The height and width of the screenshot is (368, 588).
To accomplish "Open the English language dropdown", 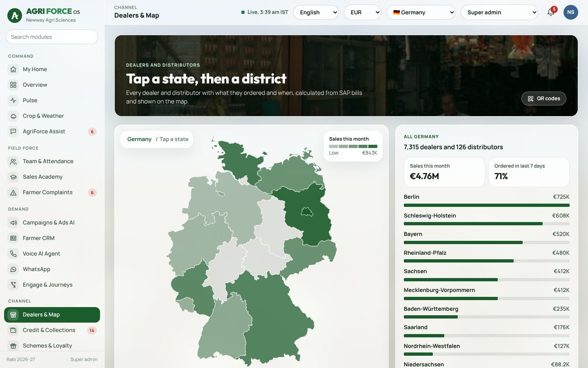I will coord(316,12).
